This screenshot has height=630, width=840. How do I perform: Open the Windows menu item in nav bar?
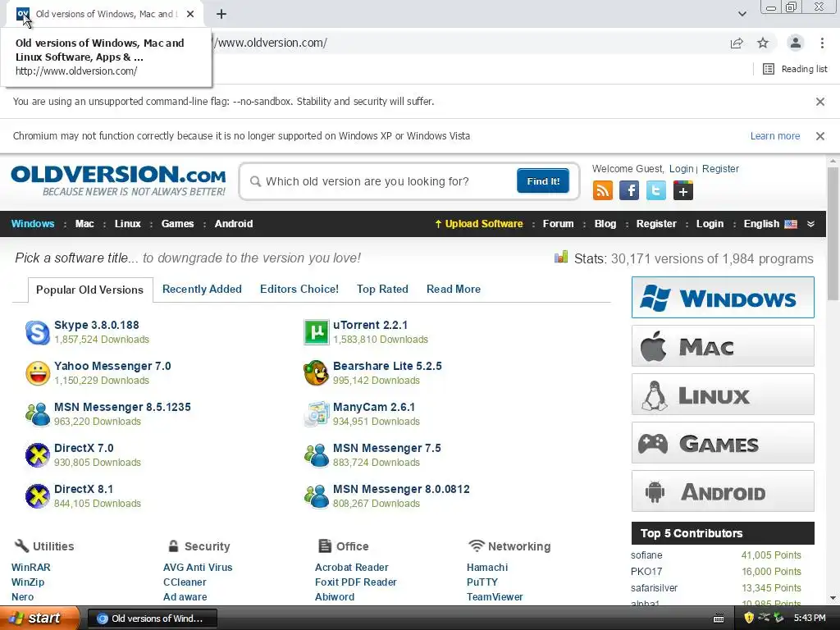point(33,224)
